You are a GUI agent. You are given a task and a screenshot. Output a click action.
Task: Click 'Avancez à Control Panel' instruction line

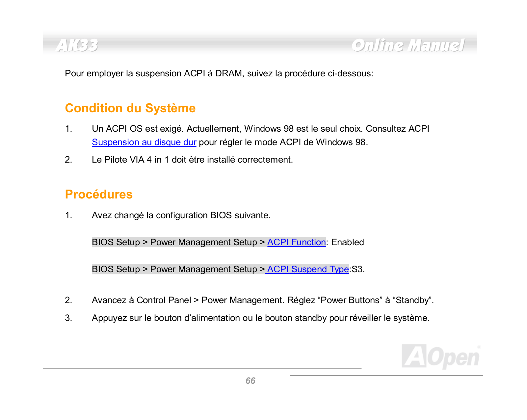[263, 300]
